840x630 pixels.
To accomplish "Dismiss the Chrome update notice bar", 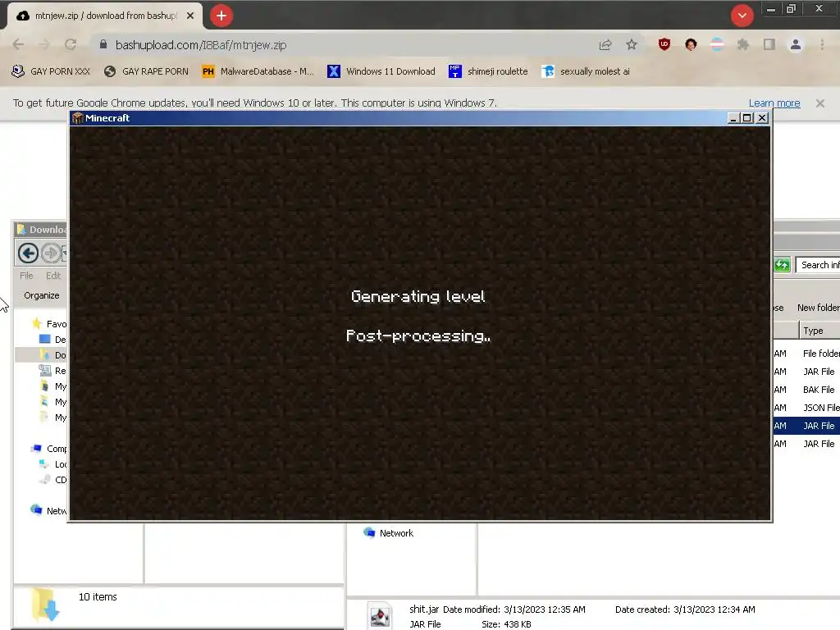I will [x=820, y=103].
